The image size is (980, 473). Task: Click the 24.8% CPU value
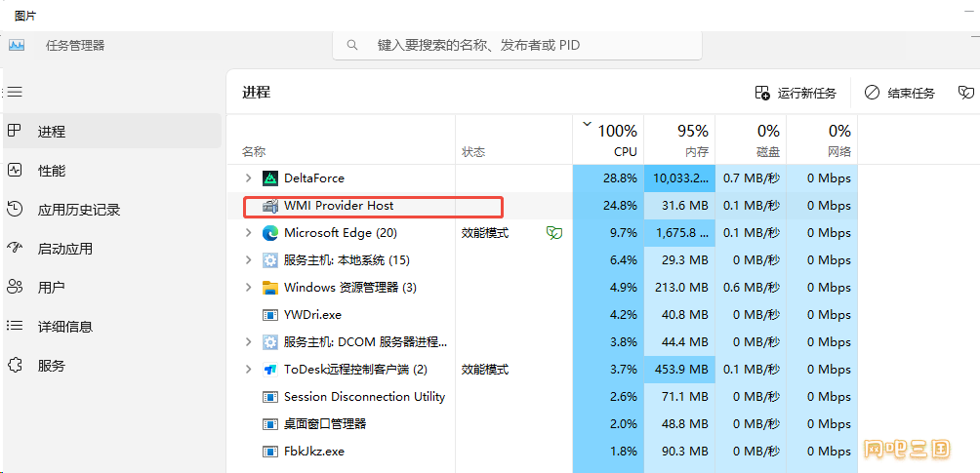[620, 206]
